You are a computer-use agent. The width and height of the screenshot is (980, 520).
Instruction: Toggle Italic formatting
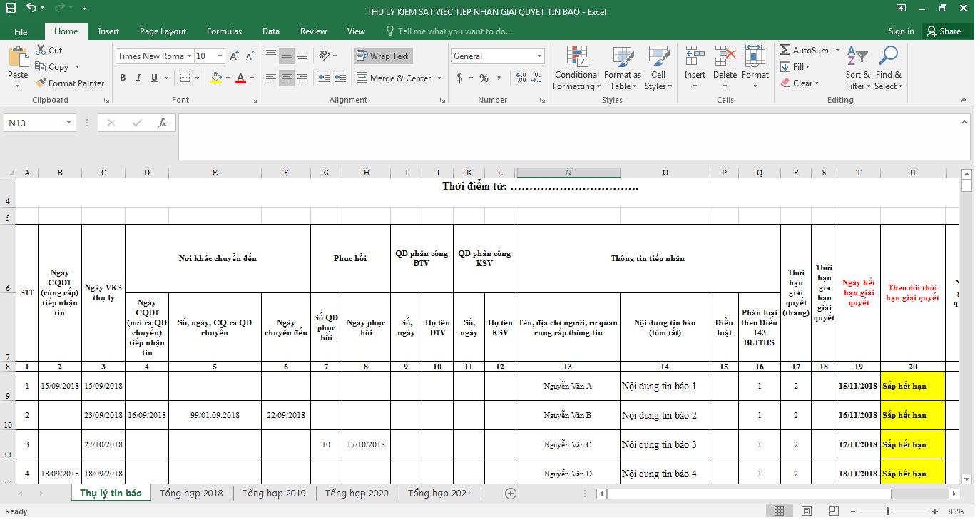pyautogui.click(x=138, y=78)
